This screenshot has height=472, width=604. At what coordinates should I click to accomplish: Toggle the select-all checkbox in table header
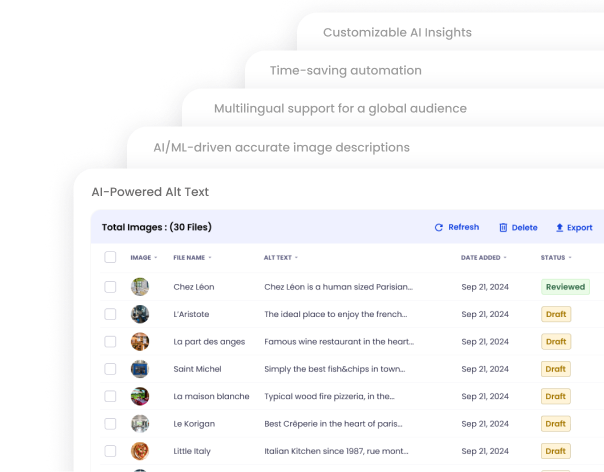pyautogui.click(x=110, y=257)
